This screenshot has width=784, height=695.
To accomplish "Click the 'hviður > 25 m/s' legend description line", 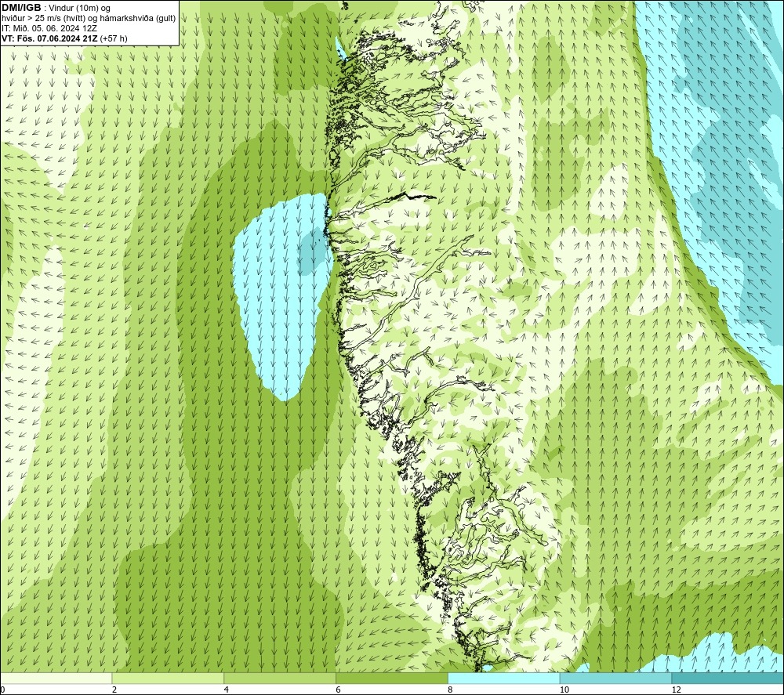I will point(89,18).
